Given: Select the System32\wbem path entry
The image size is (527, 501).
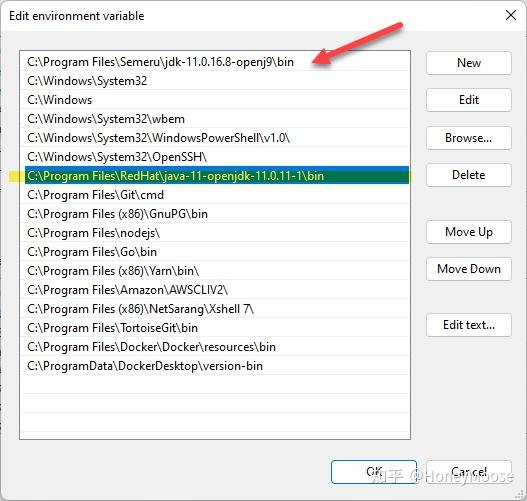Looking at the screenshot, I should 217,119.
